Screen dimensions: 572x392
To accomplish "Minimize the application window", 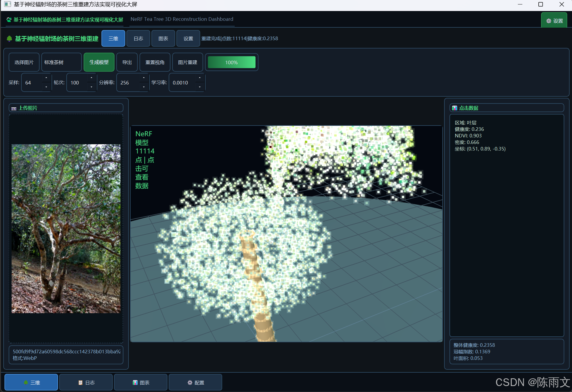I will pyautogui.click(x=520, y=4).
